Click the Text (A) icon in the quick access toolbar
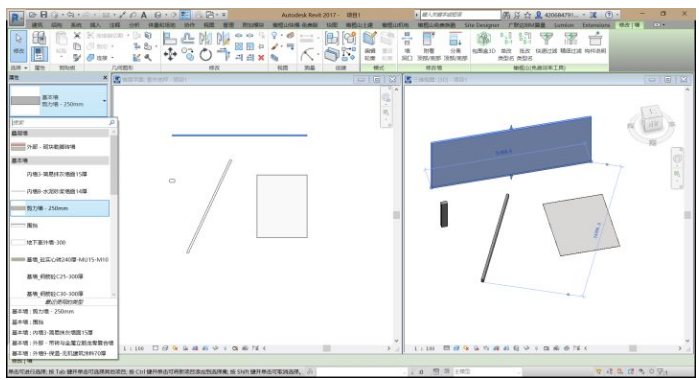 [144, 15]
